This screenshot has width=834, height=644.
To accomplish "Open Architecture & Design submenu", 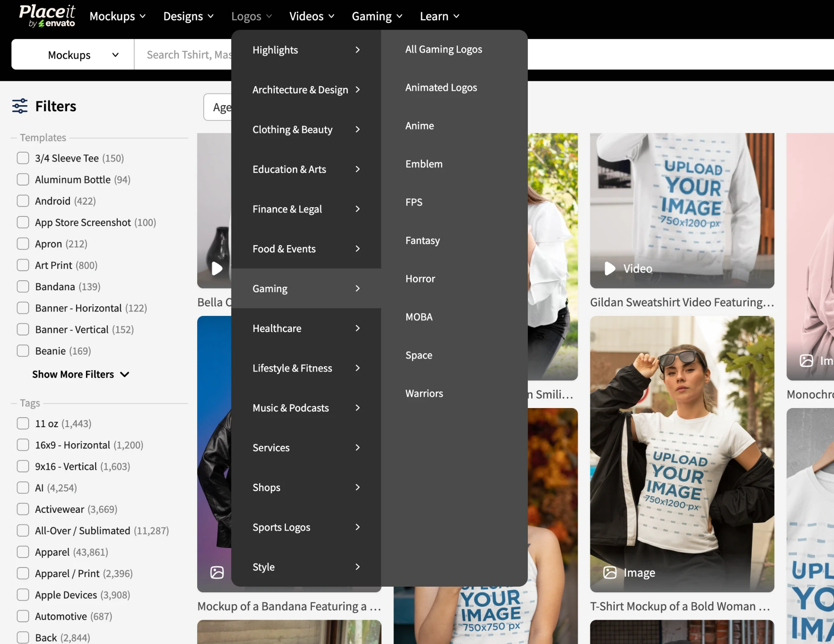I will point(306,90).
